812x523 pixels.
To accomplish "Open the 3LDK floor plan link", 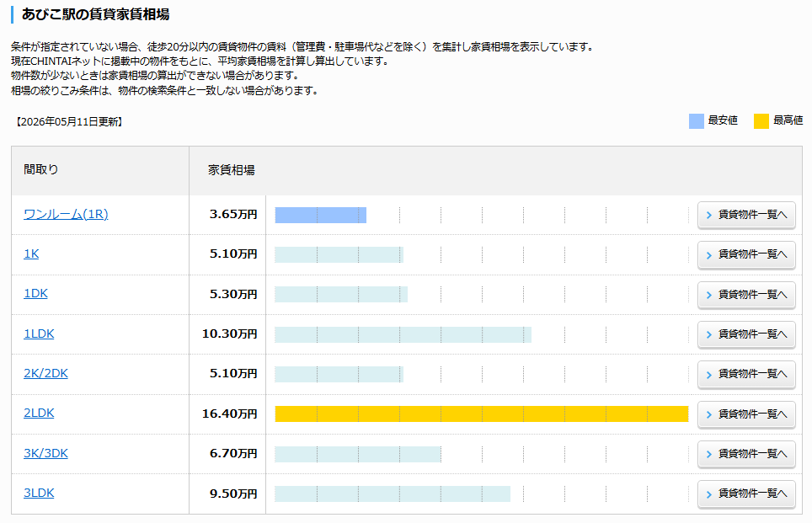I will coord(39,493).
